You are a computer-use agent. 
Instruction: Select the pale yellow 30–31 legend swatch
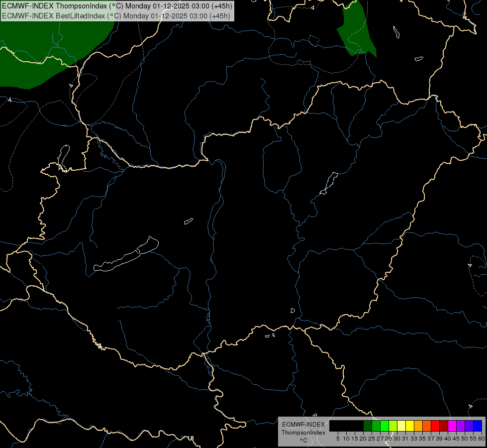click(x=401, y=426)
